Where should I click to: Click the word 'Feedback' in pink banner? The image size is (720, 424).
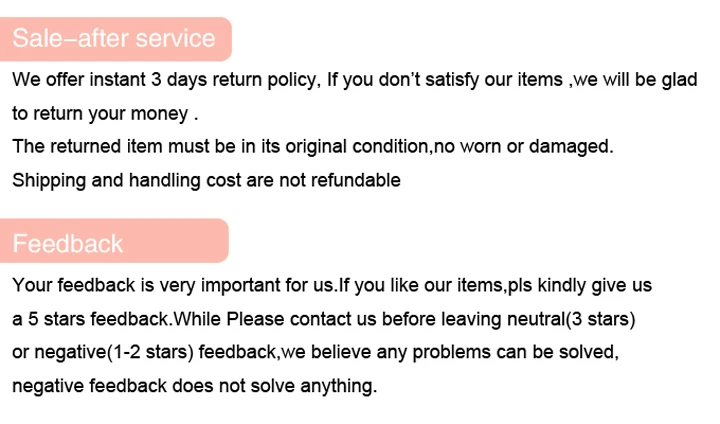point(68,243)
